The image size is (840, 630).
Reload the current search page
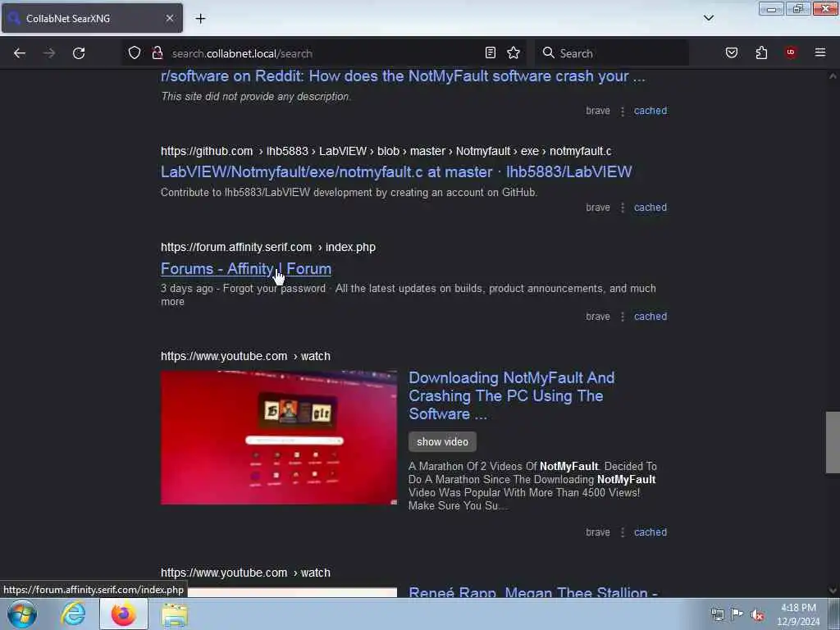coord(79,53)
